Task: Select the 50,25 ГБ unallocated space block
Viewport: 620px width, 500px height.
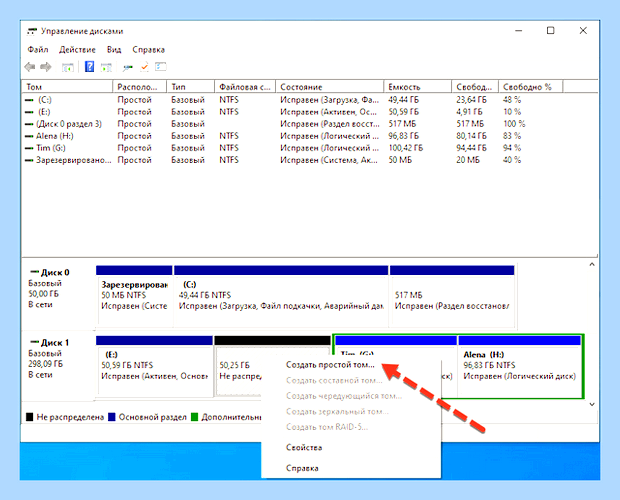Action: click(x=239, y=368)
